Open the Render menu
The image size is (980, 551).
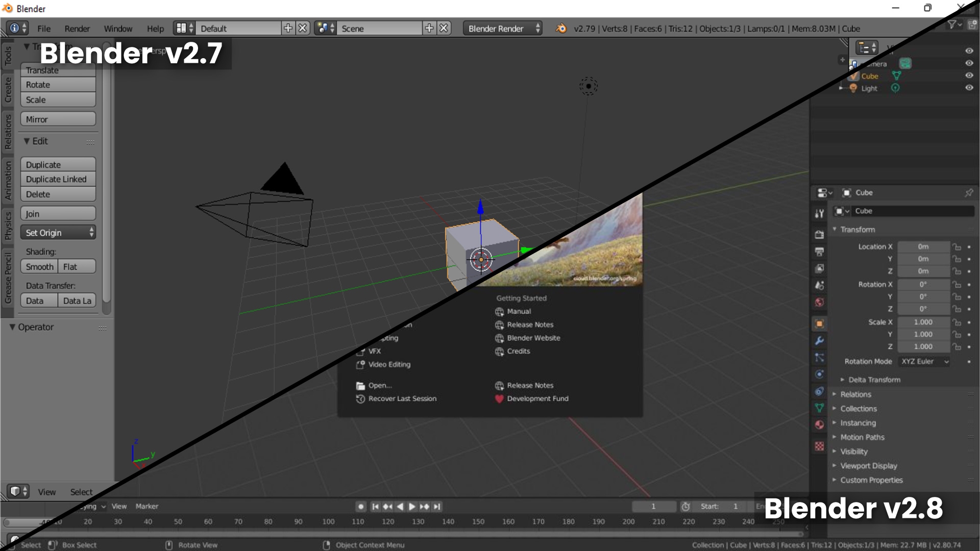click(77, 29)
